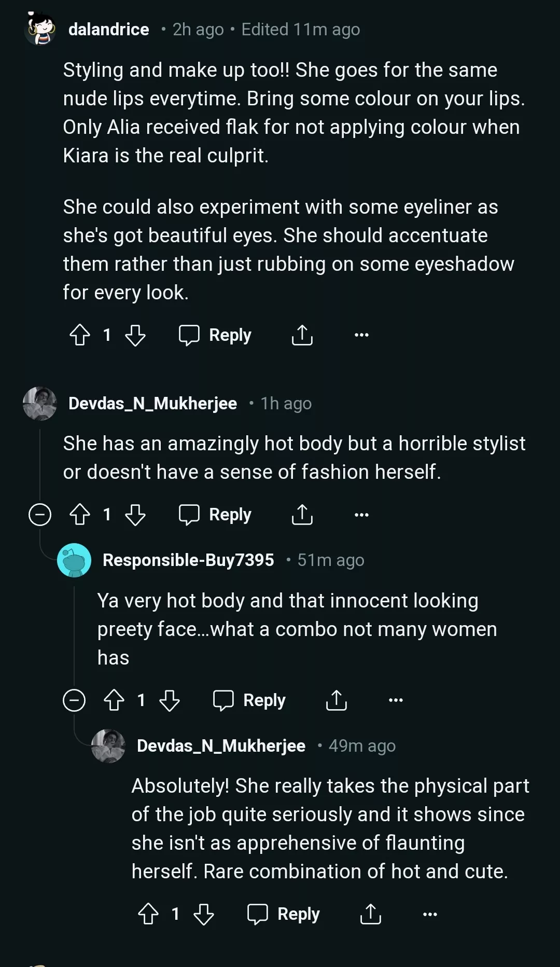
Task: Upvote Responsible-Buy7395's comment
Action: (114, 700)
